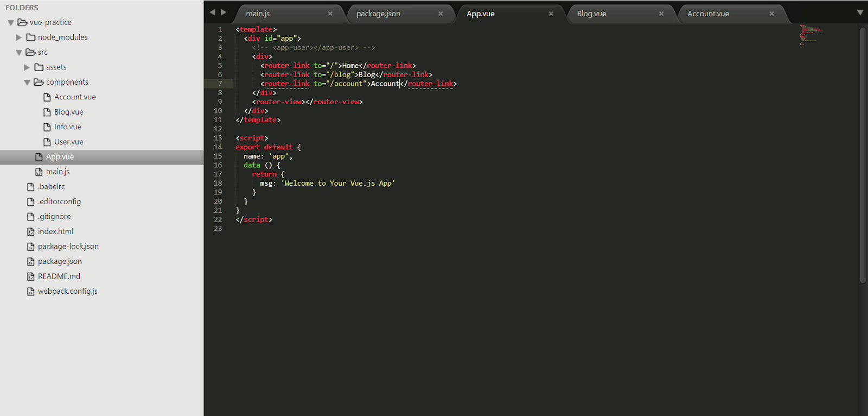Open the .gitignore file
Image resolution: width=868 pixels, height=416 pixels.
[54, 217]
